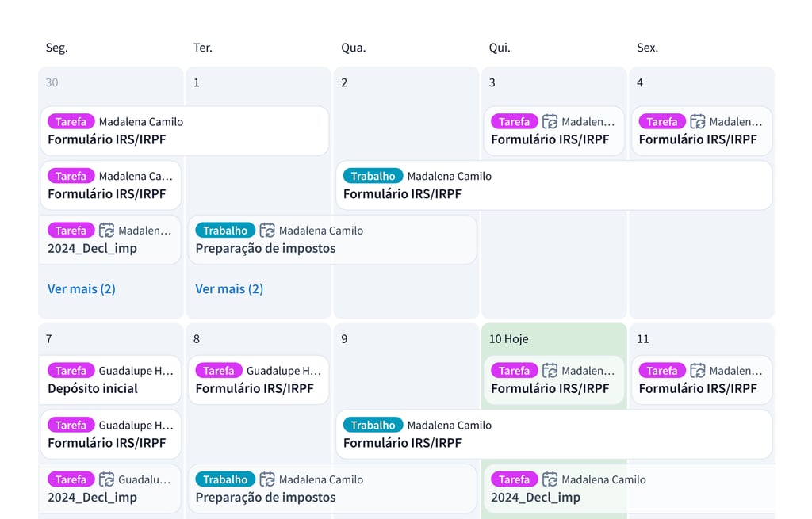Viewport: 812px width, 519px height.
Task: Expand Ver mais (2) under Tuesday 1
Action: [x=229, y=289]
